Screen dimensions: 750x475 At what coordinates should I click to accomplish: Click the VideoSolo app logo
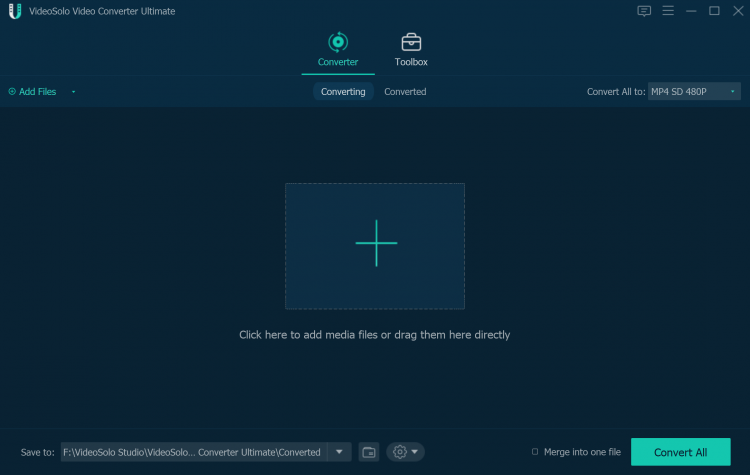15,11
